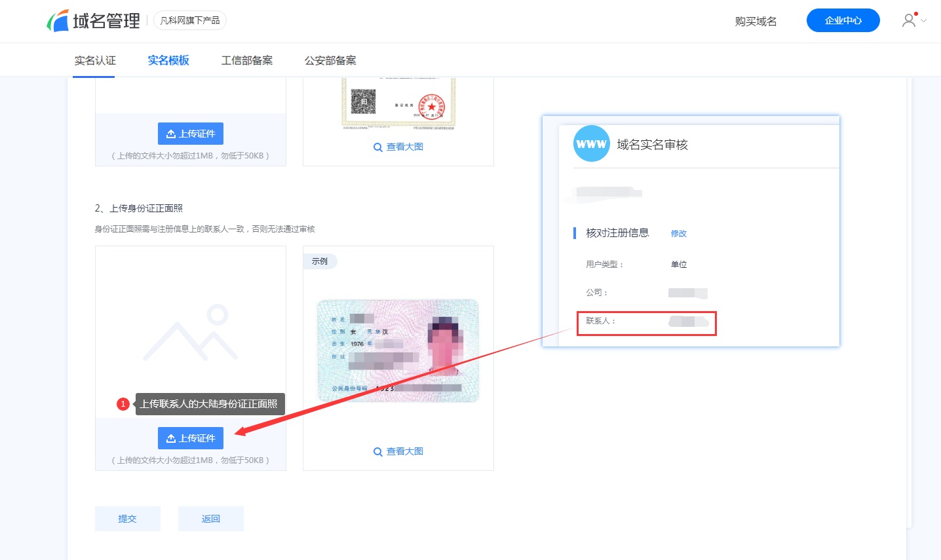Viewport: 941px width, 560px height.
Task: Click the upper 上传证件 button for license
Action: tap(191, 134)
